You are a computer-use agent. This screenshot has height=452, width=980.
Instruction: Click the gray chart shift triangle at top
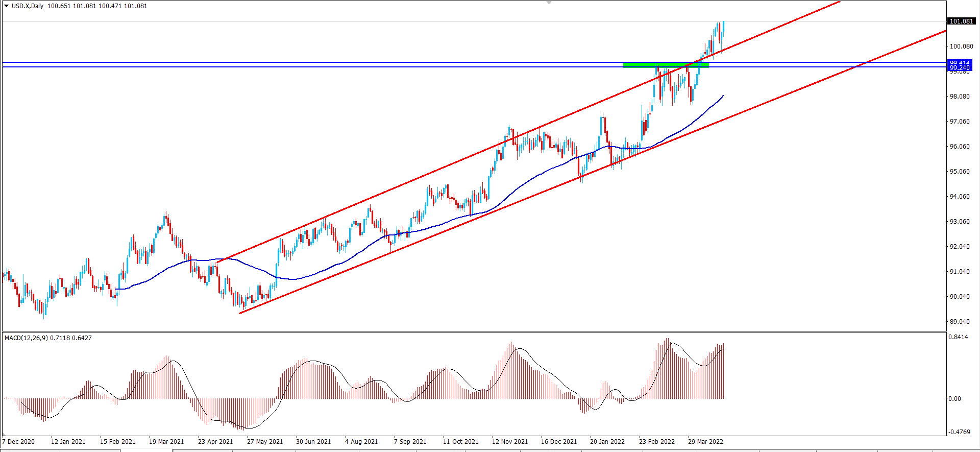coord(549,3)
